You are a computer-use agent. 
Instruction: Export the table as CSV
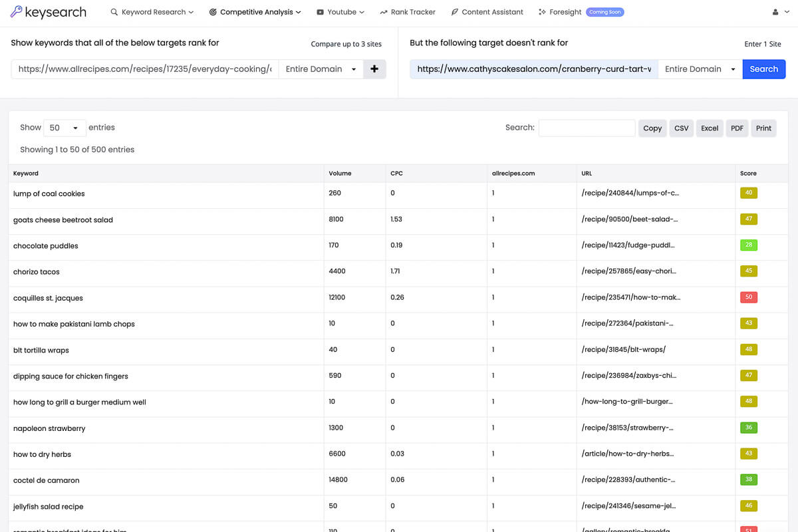coord(682,128)
